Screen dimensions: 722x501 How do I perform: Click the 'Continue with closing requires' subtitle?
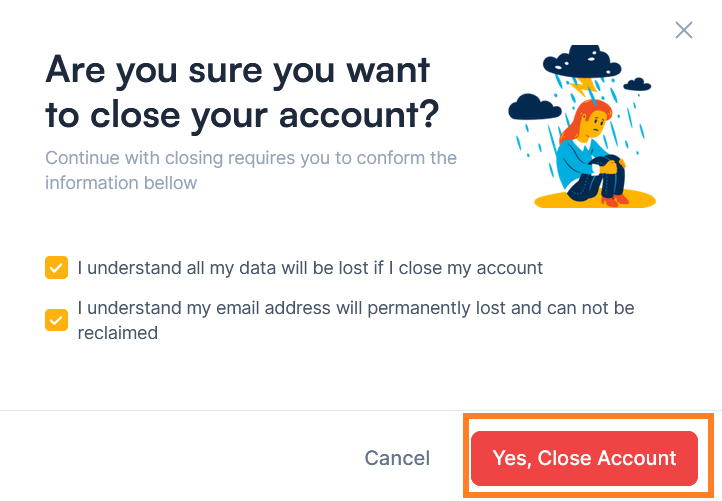tap(251, 158)
